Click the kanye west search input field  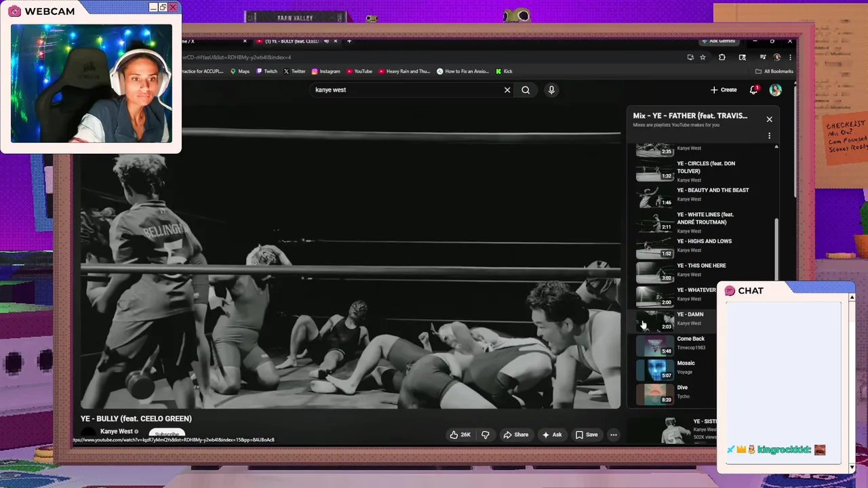click(407, 89)
